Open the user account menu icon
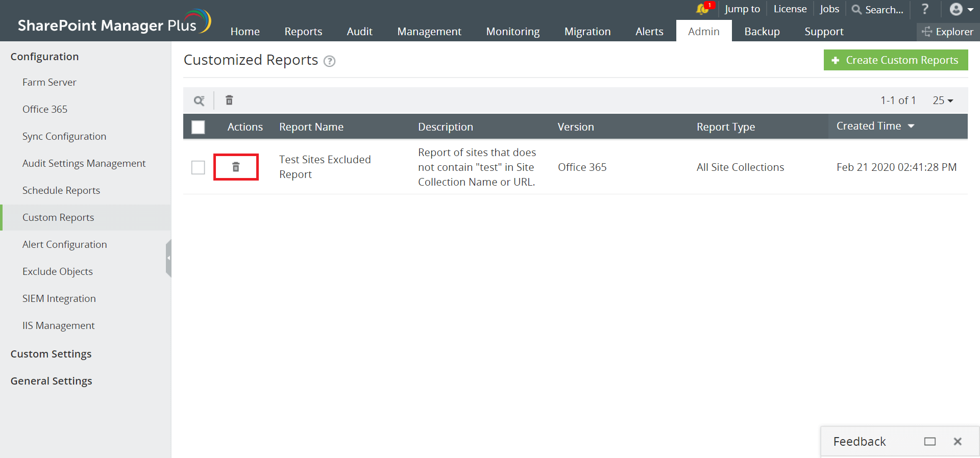The image size is (980, 458). 961,9
